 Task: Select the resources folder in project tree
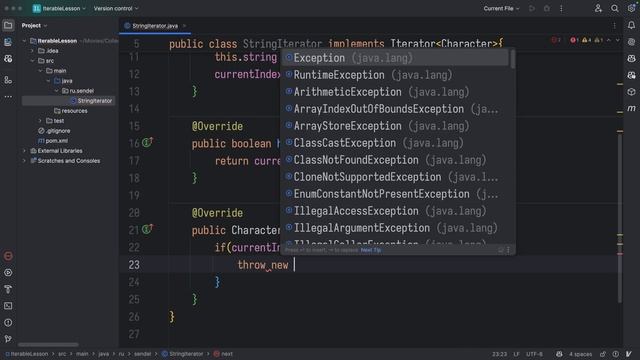point(71,111)
